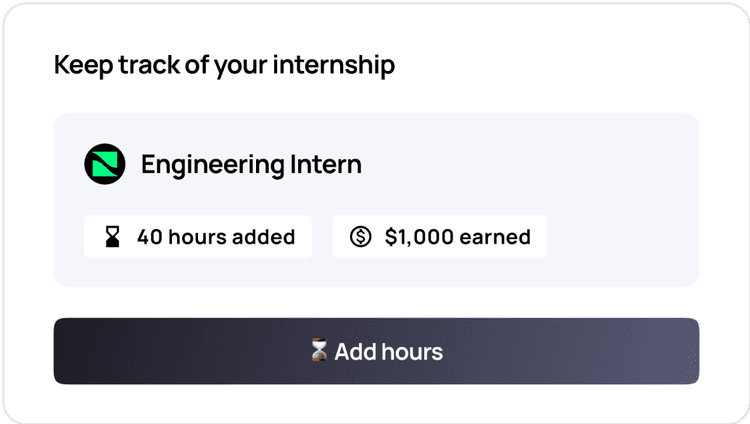Click the dark button's right gradient edge
The image size is (750, 424).
[x=679, y=351]
